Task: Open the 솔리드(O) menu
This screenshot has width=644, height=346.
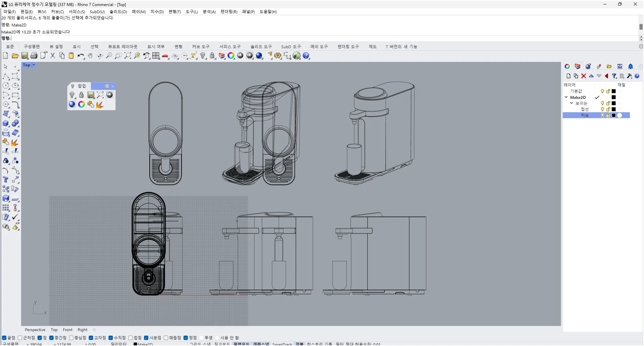Action: [x=118, y=12]
